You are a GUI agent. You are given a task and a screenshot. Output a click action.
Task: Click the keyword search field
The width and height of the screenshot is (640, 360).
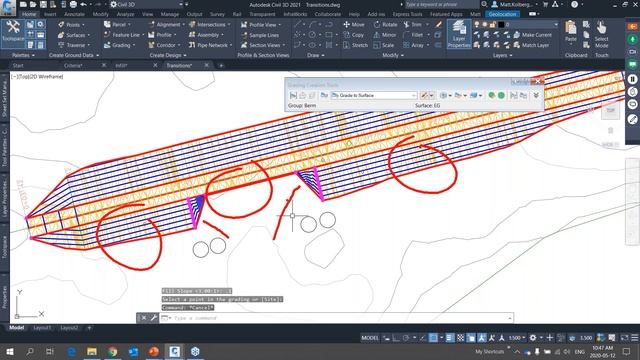[x=442, y=4]
